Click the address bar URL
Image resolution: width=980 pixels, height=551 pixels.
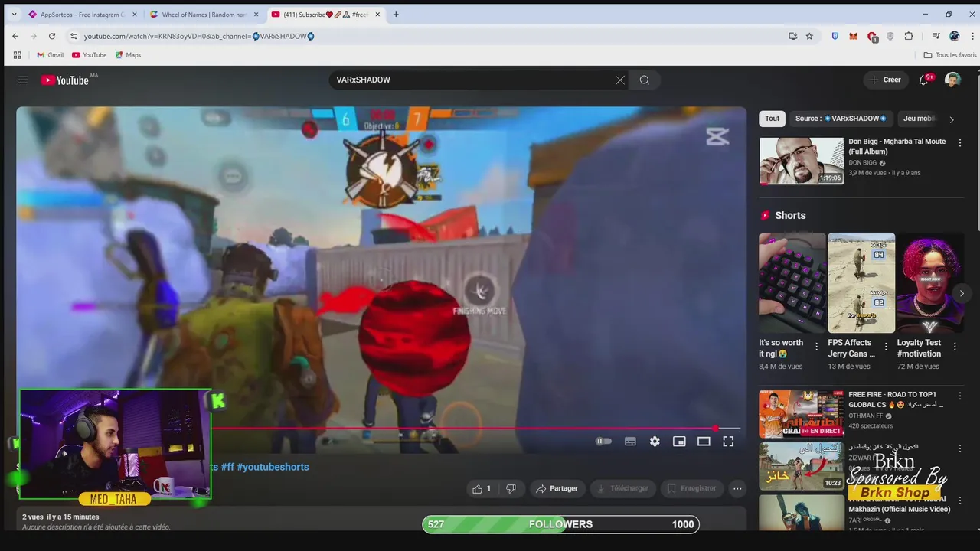tap(199, 36)
